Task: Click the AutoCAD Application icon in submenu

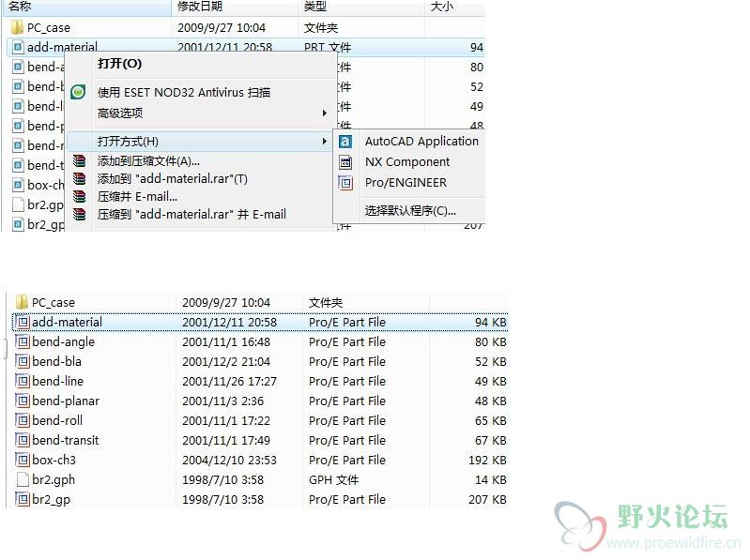Action: point(345,142)
